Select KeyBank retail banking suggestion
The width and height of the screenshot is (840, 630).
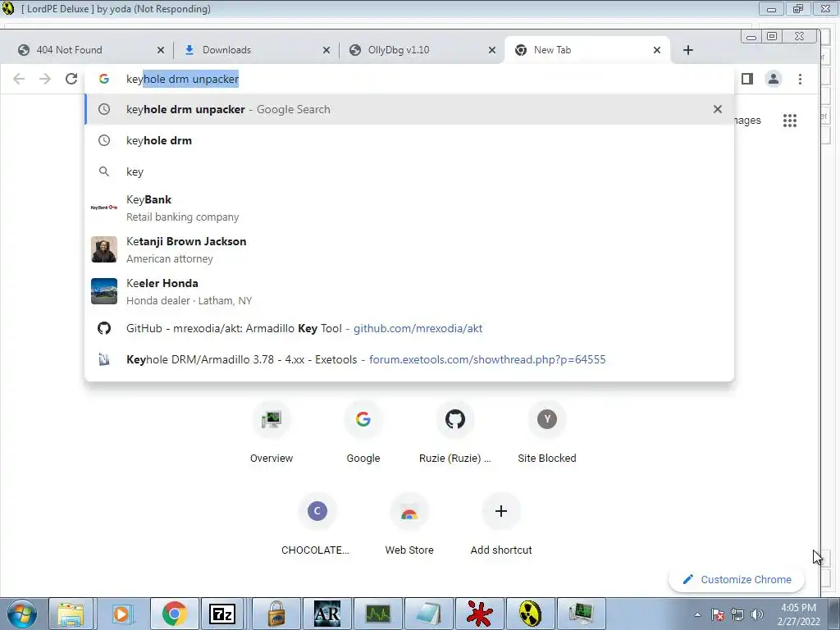pyautogui.click(x=409, y=208)
